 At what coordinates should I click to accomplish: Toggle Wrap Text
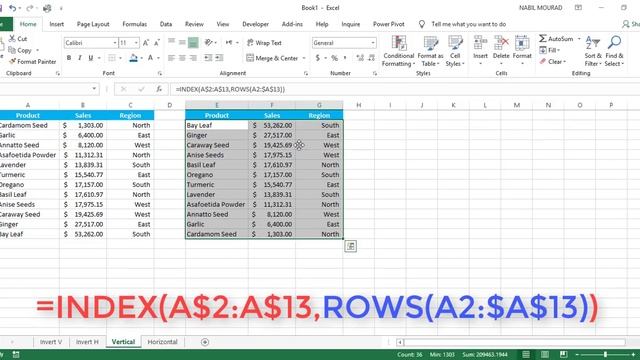pos(264,42)
